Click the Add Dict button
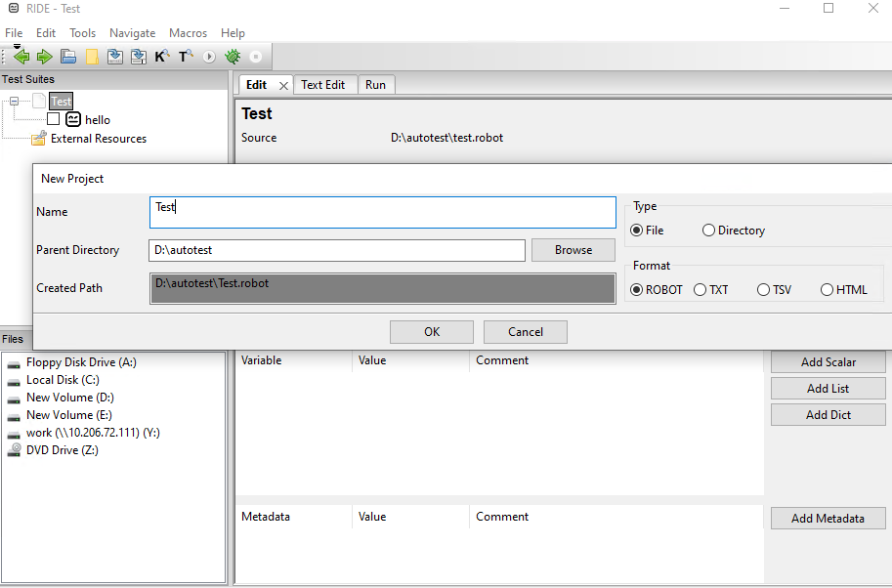Image resolution: width=892 pixels, height=588 pixels. coord(828,414)
